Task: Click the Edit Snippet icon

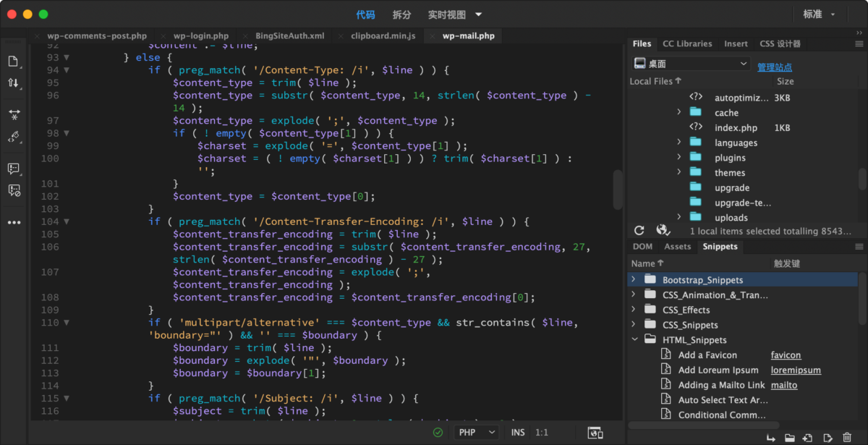Action: click(827, 438)
